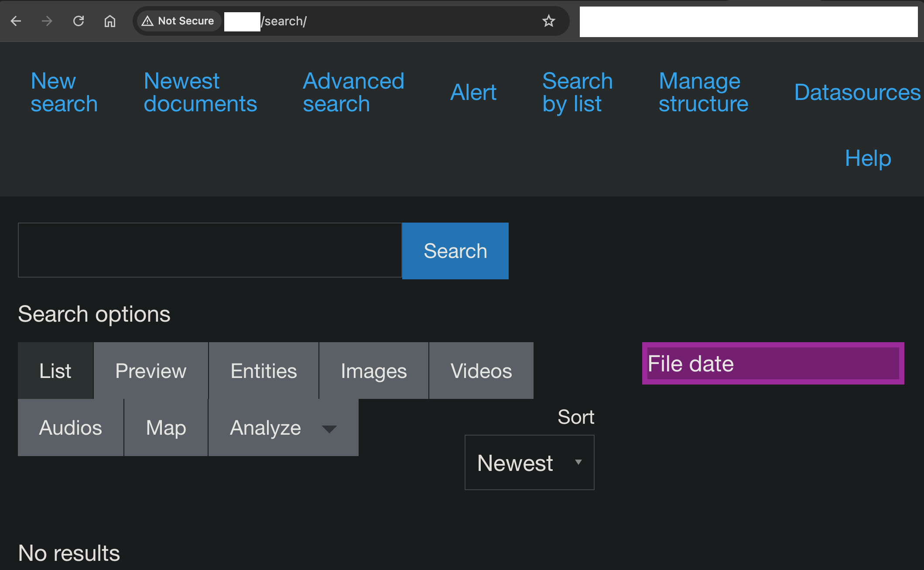Open the Advanced search link
Image resolution: width=924 pixels, height=570 pixels.
353,92
